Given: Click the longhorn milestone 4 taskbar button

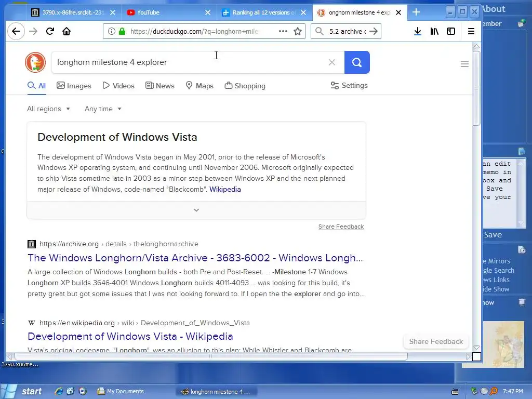Looking at the screenshot, I should pyautogui.click(x=217, y=392).
